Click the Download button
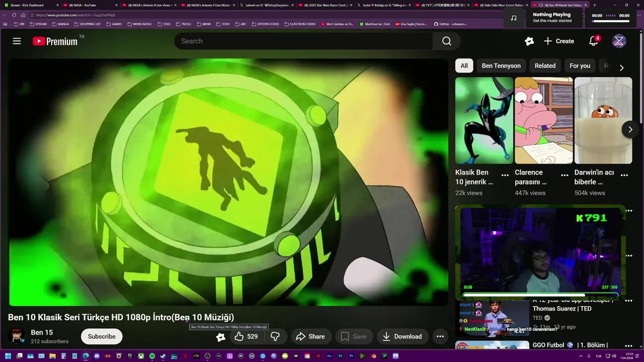The height and width of the screenshot is (362, 644). point(402,336)
